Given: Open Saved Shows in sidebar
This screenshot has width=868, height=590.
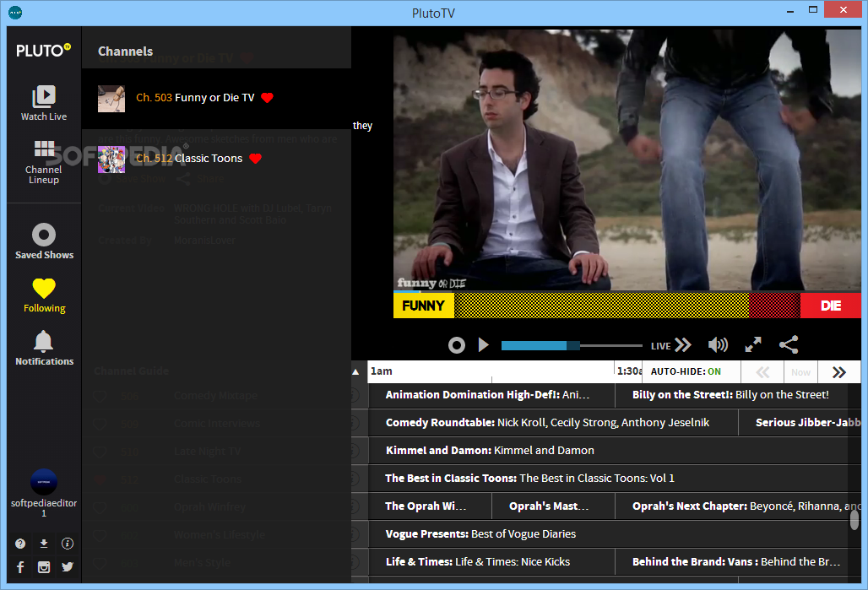Looking at the screenshot, I should coord(44,241).
